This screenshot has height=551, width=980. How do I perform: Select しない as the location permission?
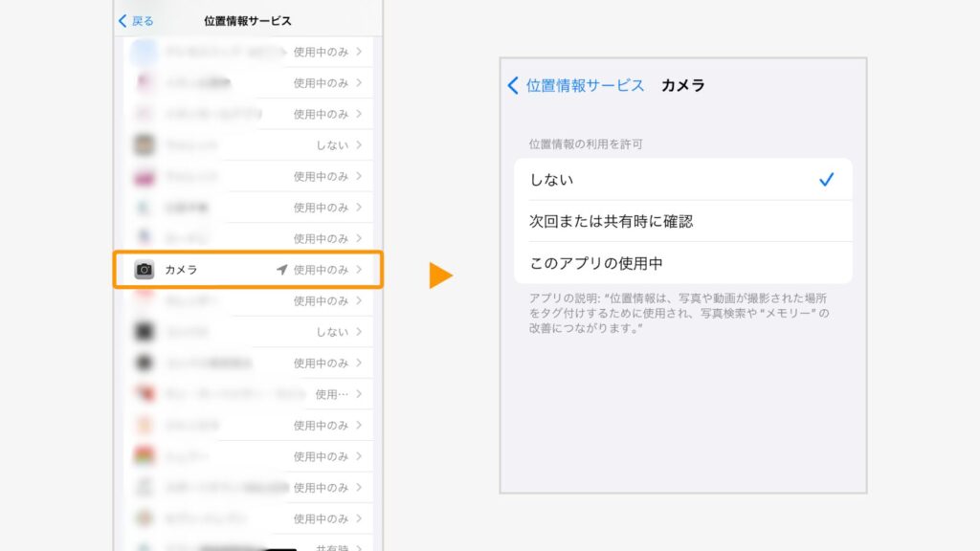click(670, 179)
